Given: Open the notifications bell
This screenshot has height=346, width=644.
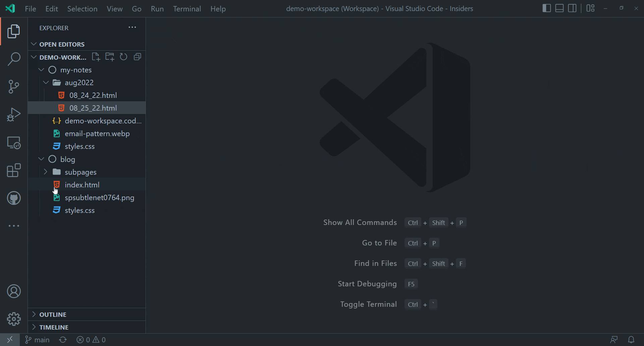Looking at the screenshot, I should (631, 340).
